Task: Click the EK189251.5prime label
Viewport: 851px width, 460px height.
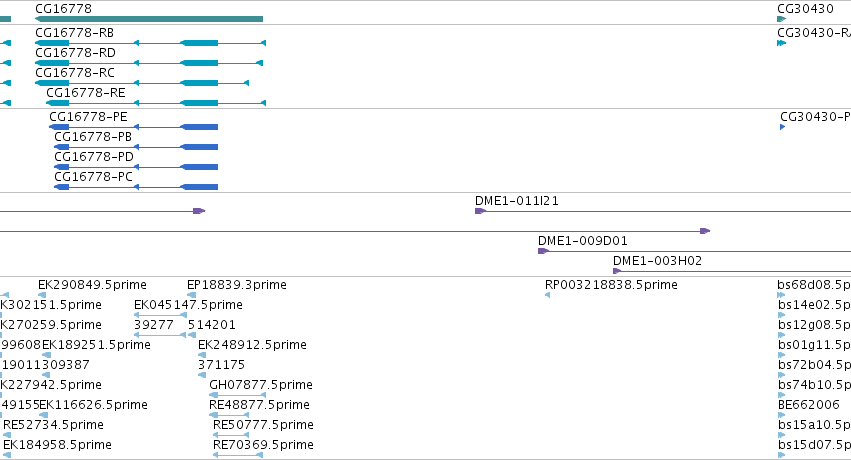Action: click(96, 345)
